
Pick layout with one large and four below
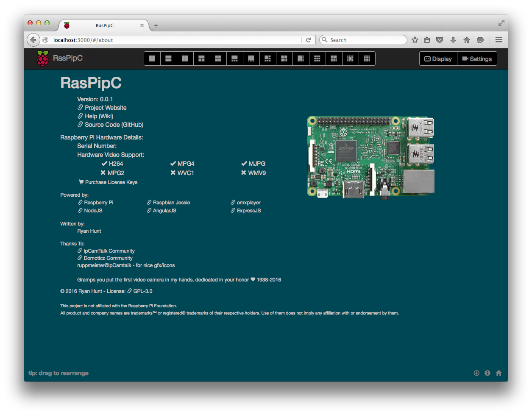point(251,58)
